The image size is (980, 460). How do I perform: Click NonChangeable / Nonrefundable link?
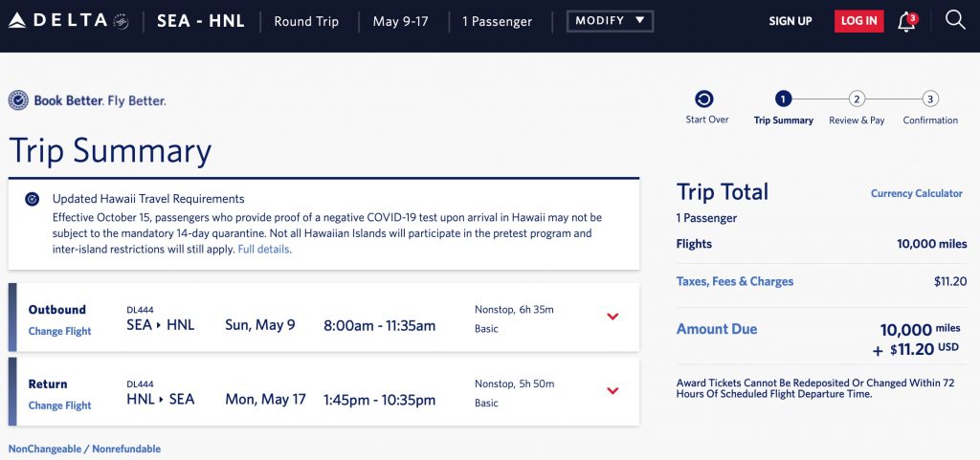coord(84,449)
